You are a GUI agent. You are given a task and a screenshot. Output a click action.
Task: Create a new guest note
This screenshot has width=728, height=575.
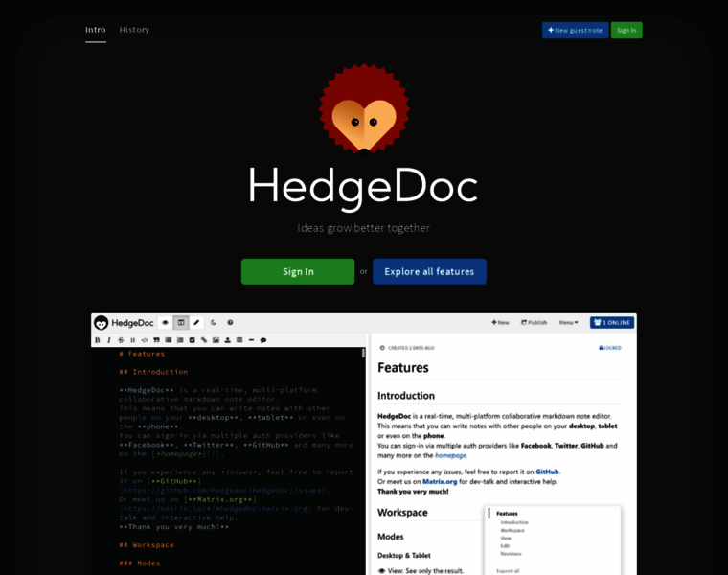click(x=576, y=31)
